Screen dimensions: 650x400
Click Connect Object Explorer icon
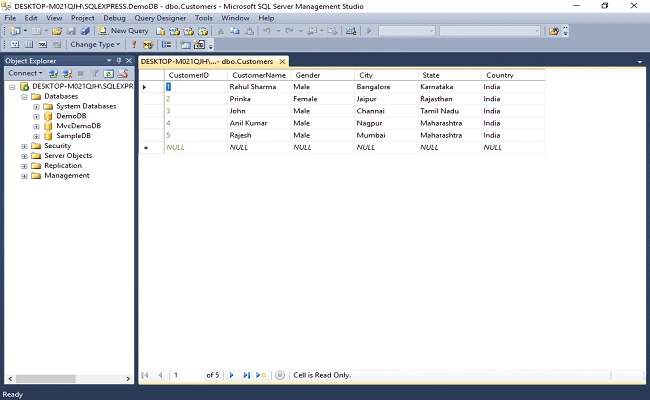tap(53, 74)
